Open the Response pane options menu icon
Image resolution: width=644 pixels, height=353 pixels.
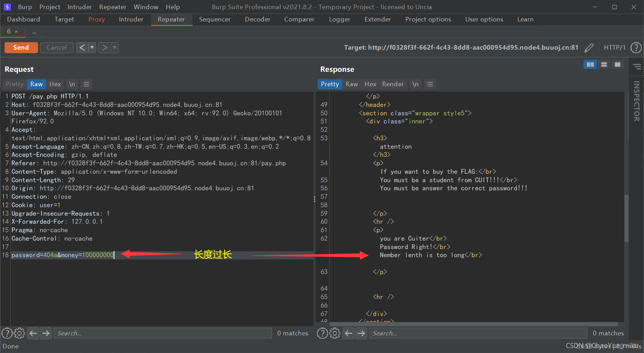point(430,84)
